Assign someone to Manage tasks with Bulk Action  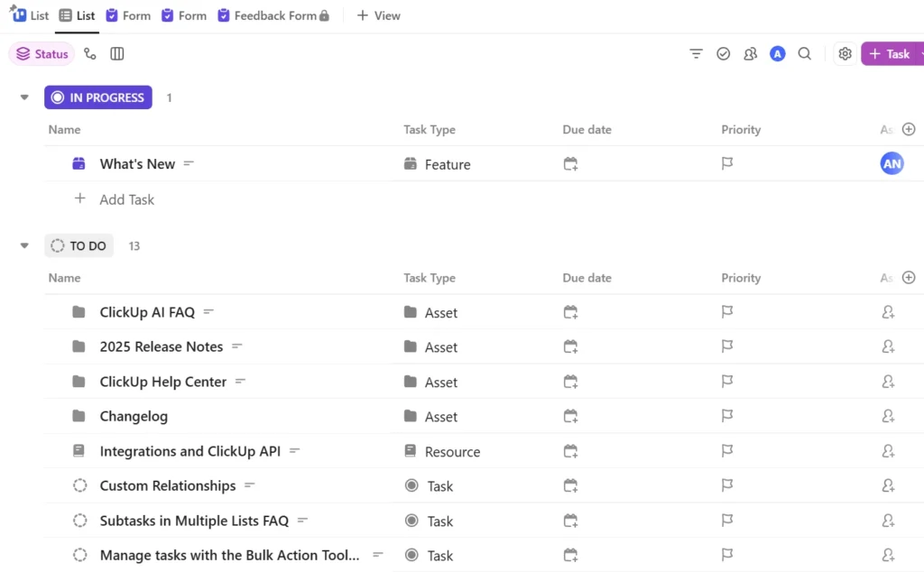(888, 555)
